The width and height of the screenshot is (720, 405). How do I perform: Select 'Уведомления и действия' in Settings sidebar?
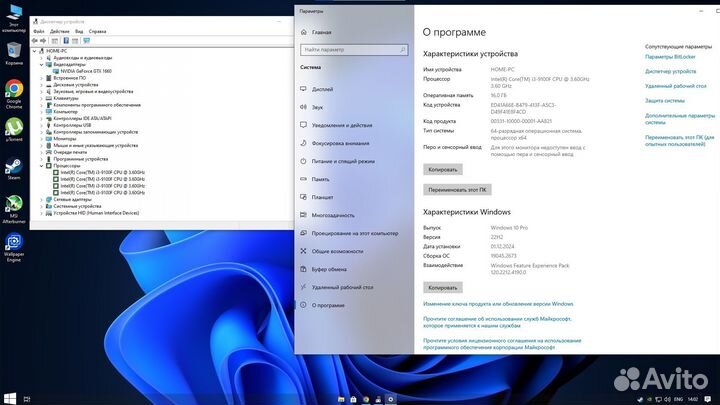click(x=342, y=125)
